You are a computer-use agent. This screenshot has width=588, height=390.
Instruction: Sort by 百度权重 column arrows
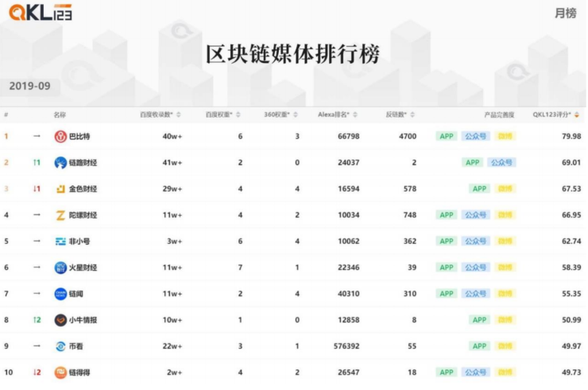238,114
